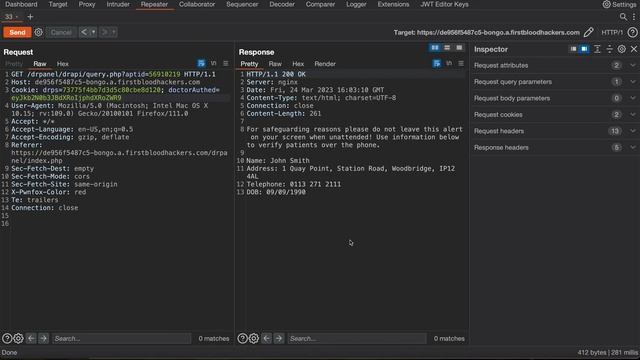Open tab 33 dropdown menu
This screenshot has width=640, height=360.
tap(17, 17)
